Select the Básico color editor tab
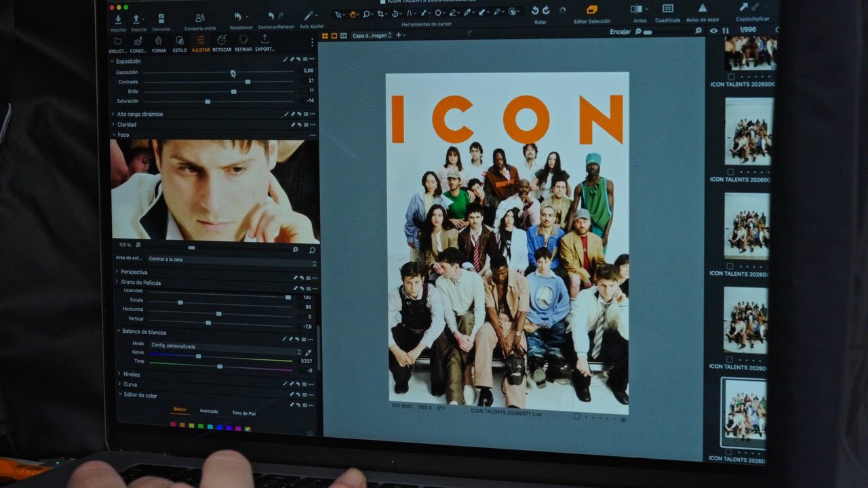 (180, 409)
